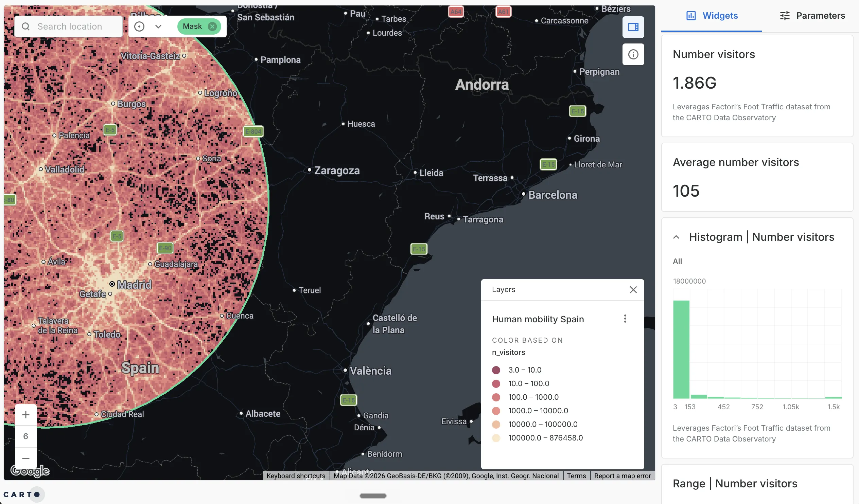This screenshot has height=504, width=859.
Task: Click the 10.0 – 100.0 legend swatch
Action: 496,384
